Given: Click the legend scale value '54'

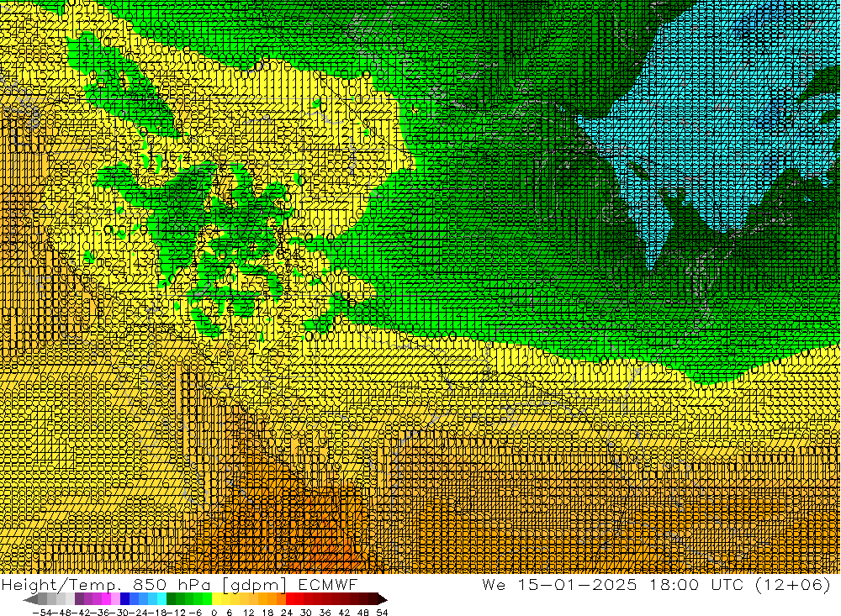Looking at the screenshot, I should click(x=382, y=613).
